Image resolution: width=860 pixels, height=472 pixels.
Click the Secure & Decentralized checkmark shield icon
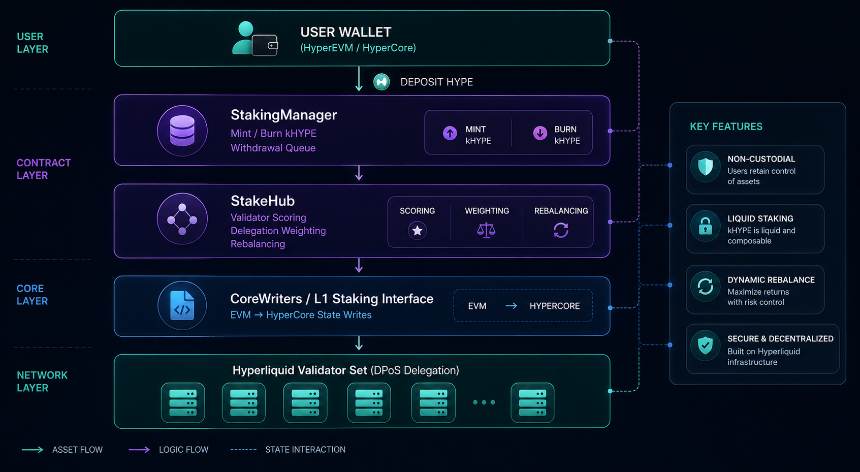[x=705, y=345]
